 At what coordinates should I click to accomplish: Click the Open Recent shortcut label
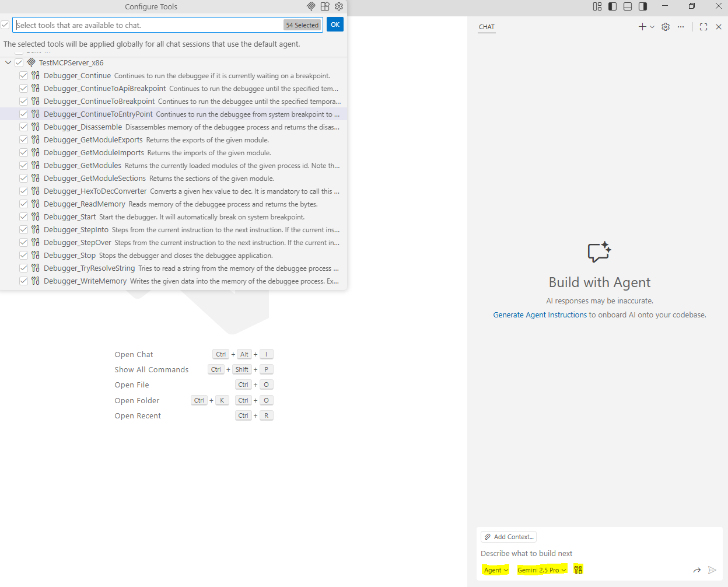[138, 415]
